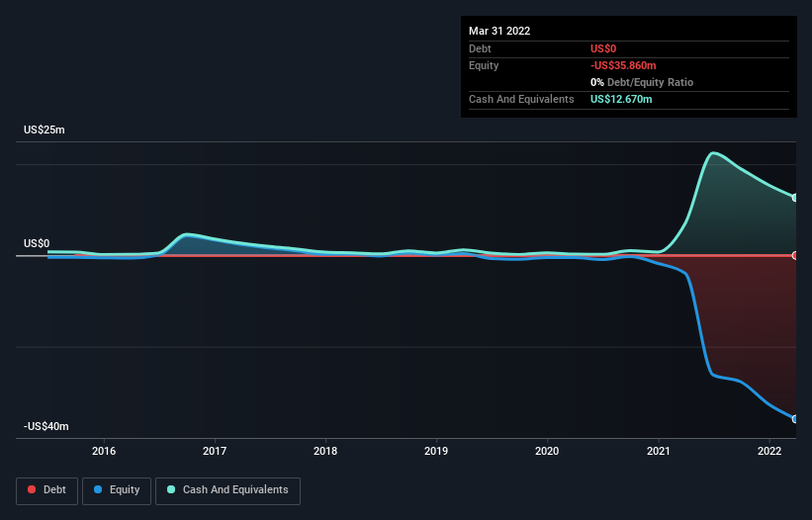Screen dimensions: 812x520
Task: Click the teal cash endpoint marker
Action: tap(795, 198)
